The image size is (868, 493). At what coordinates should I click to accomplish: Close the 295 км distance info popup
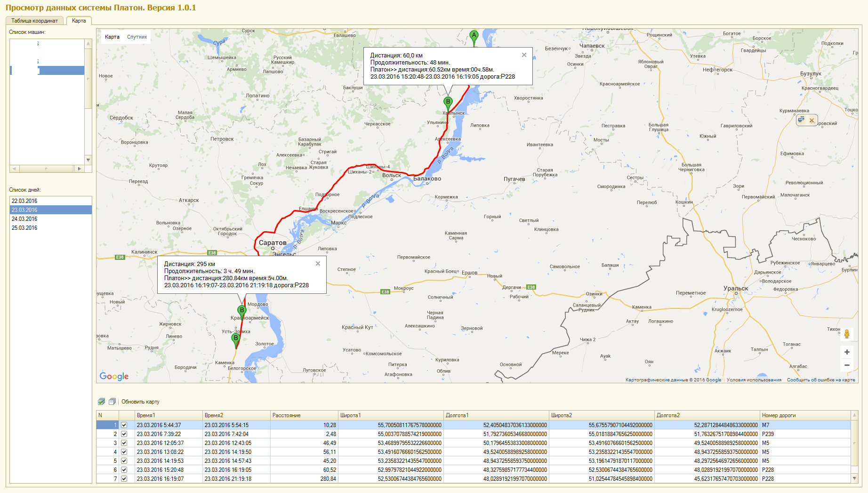(x=318, y=264)
